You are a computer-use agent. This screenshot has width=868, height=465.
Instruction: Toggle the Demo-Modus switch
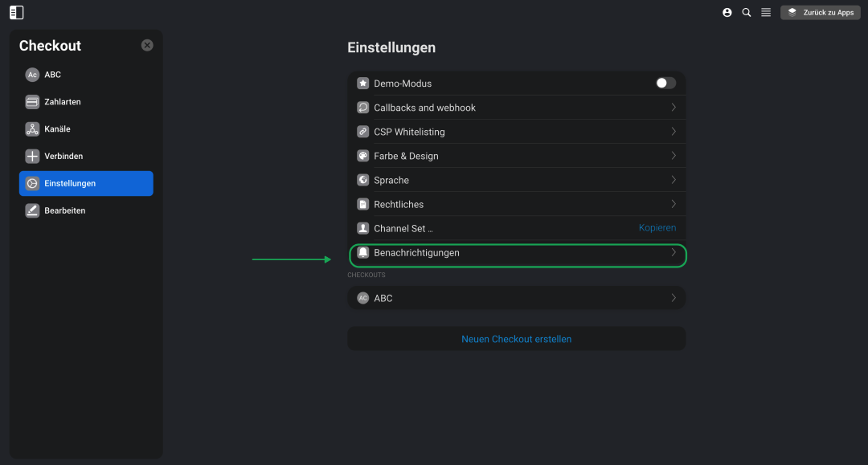665,83
